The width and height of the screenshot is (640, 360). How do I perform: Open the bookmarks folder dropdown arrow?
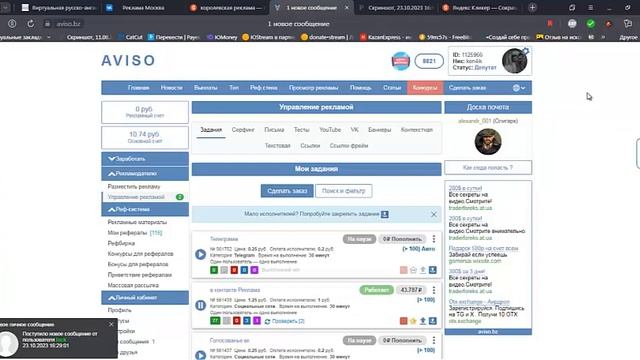pyautogui.click(x=49, y=37)
